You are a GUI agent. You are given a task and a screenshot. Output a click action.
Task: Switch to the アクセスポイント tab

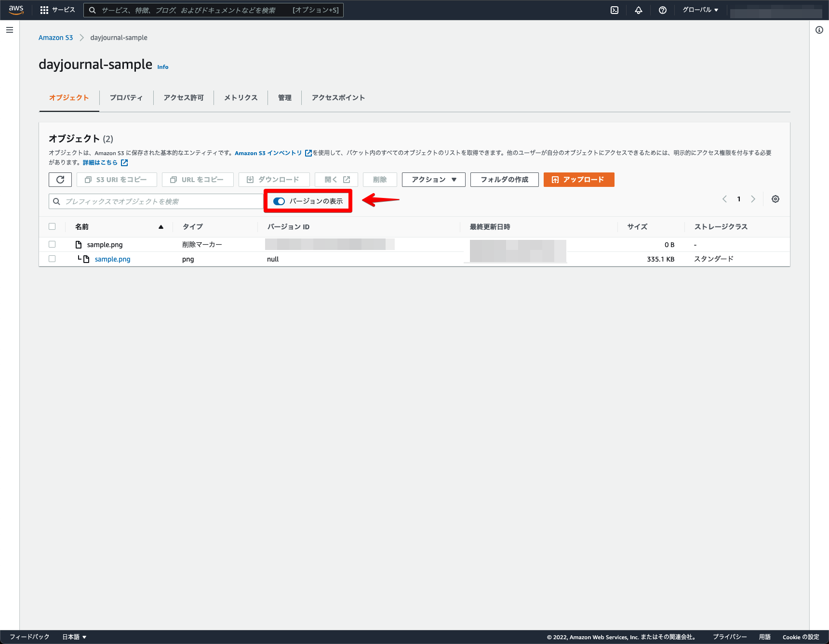[338, 98]
